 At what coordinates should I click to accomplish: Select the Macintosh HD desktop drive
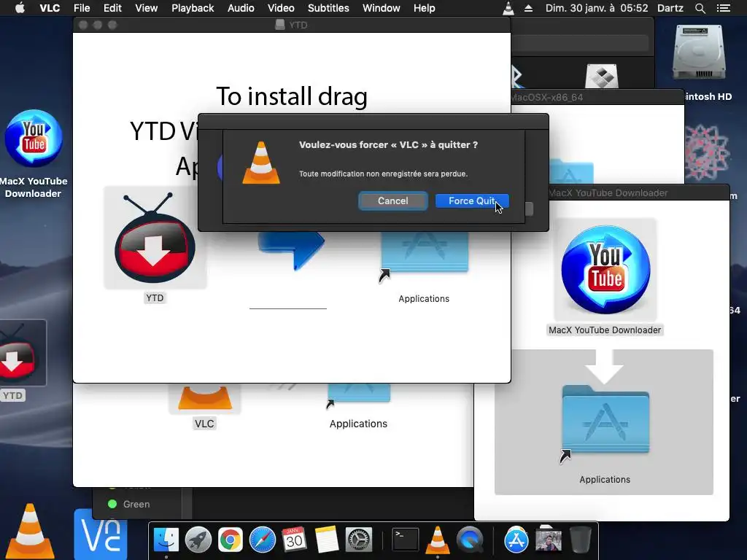coord(699,52)
